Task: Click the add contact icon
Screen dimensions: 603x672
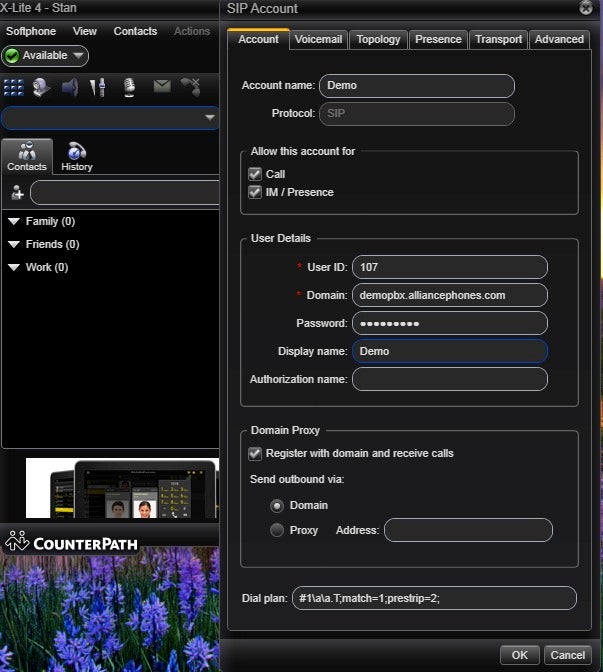Action: coord(17,192)
